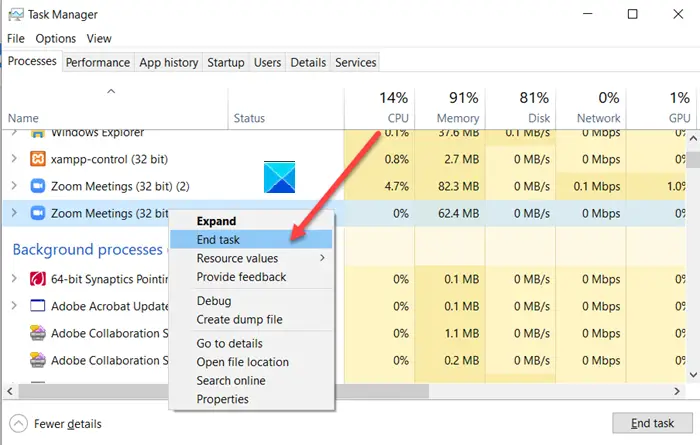This screenshot has width=700, height=445.
Task: Open the File menu
Action: pyautogui.click(x=16, y=39)
